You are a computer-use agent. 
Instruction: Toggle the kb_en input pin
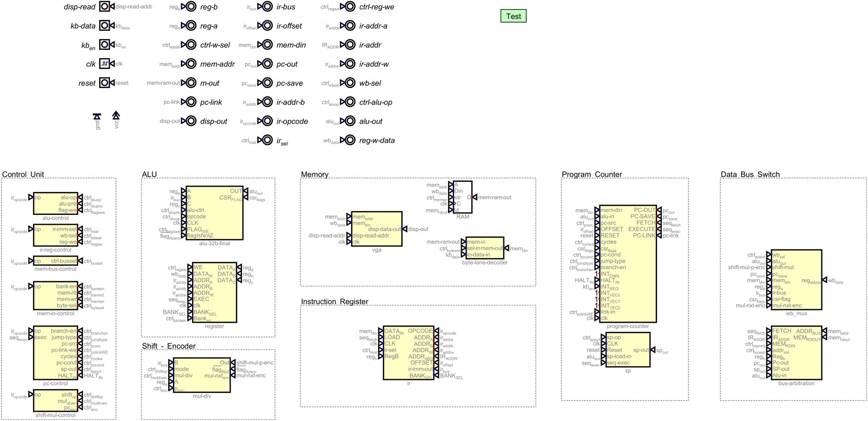pyautogui.click(x=105, y=45)
